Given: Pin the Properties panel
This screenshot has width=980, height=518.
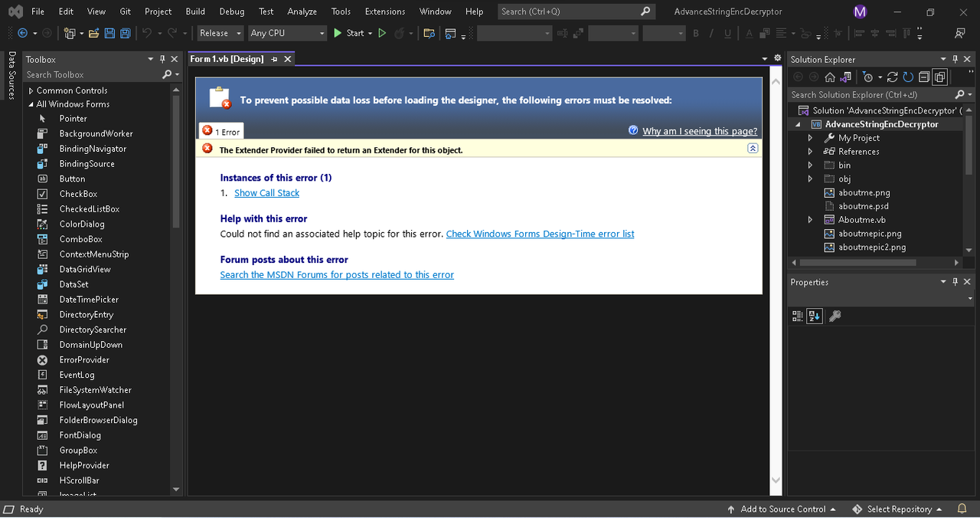Looking at the screenshot, I should (x=955, y=282).
